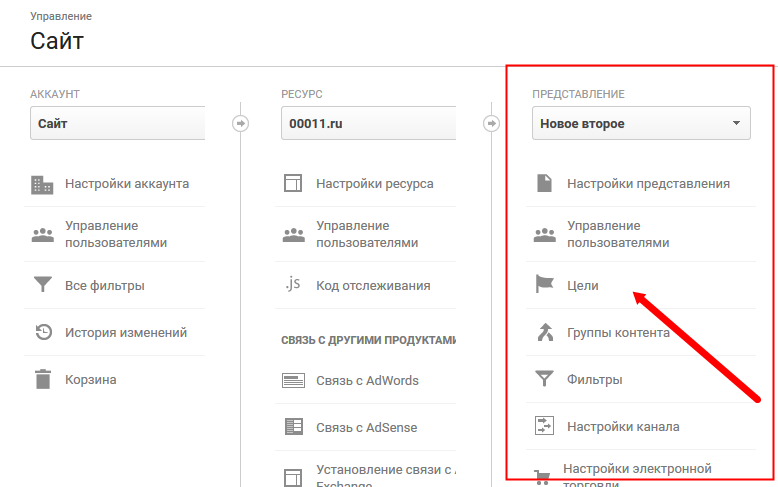The height and width of the screenshot is (487, 778).
Task: Open the Новое второе view dropdown
Action: coord(641,123)
